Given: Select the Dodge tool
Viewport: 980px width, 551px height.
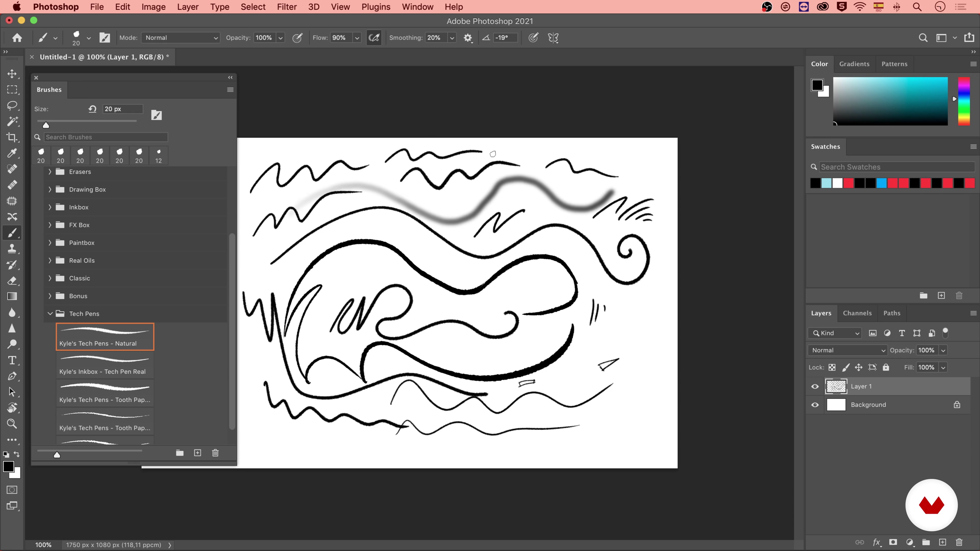Looking at the screenshot, I should (12, 344).
